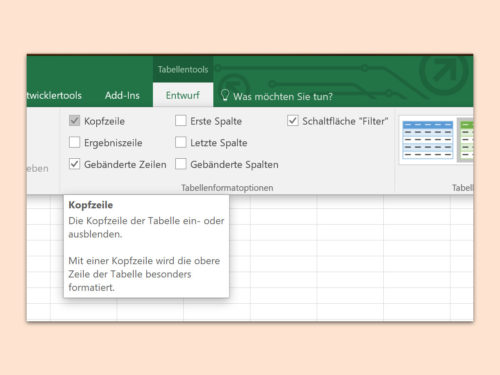Click the Tabellentools contextual tab header
Image resolution: width=500 pixels, height=375 pixels.
tap(183, 69)
